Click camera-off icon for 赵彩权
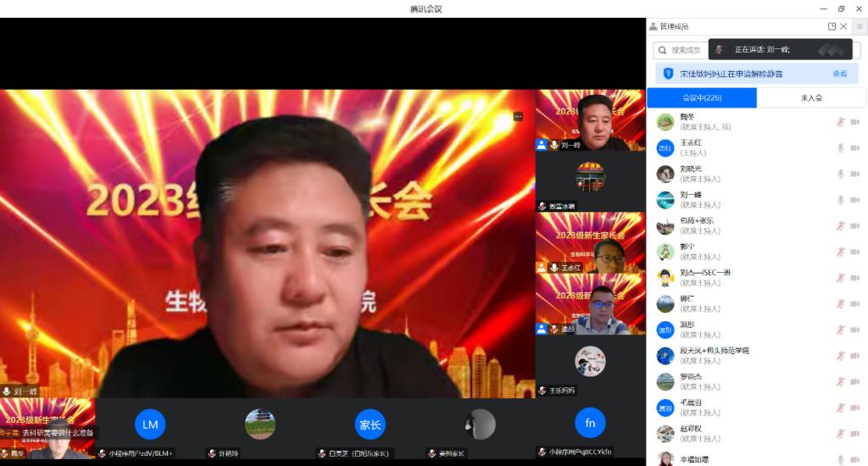 [x=854, y=434]
